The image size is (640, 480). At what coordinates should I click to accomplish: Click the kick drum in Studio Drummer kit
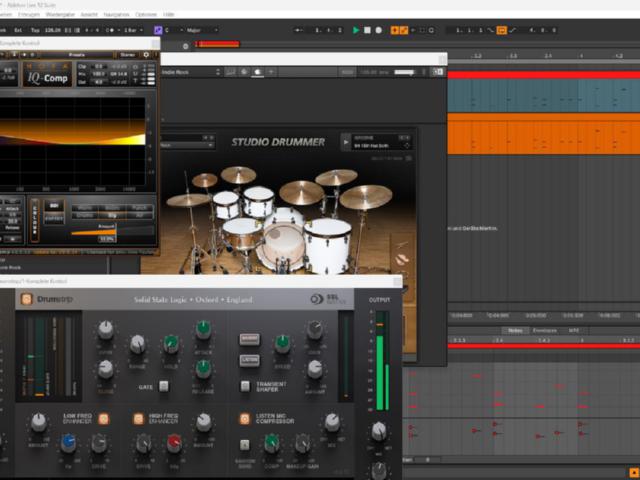[282, 246]
